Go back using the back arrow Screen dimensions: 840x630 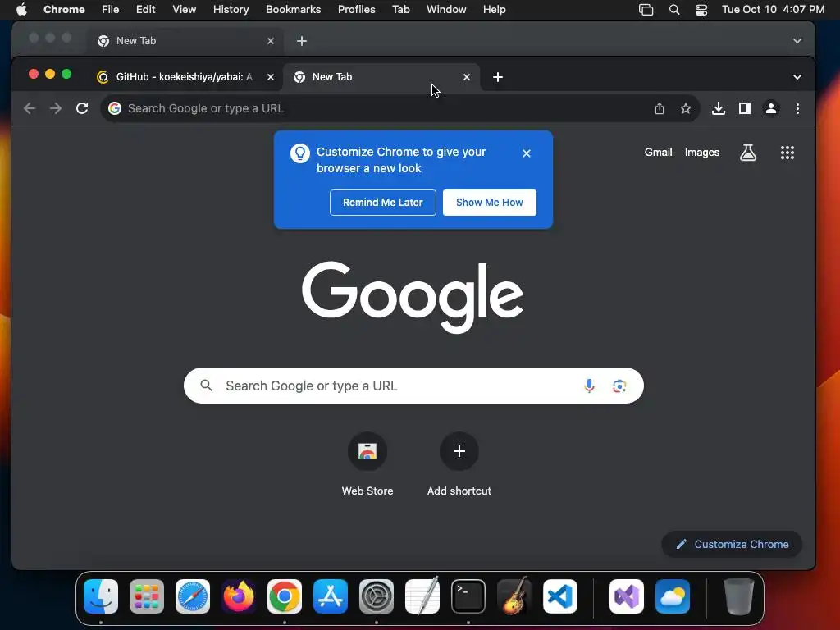30,109
